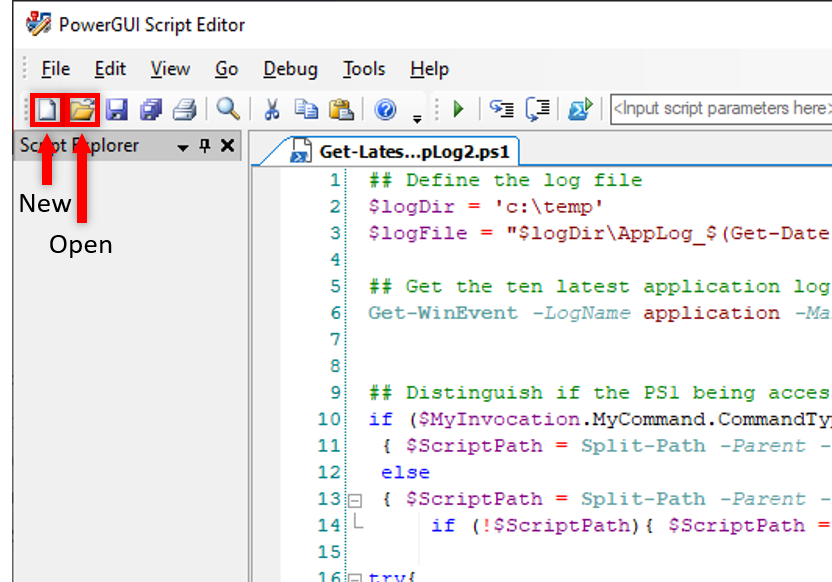Print the script using printer icon

[x=185, y=110]
